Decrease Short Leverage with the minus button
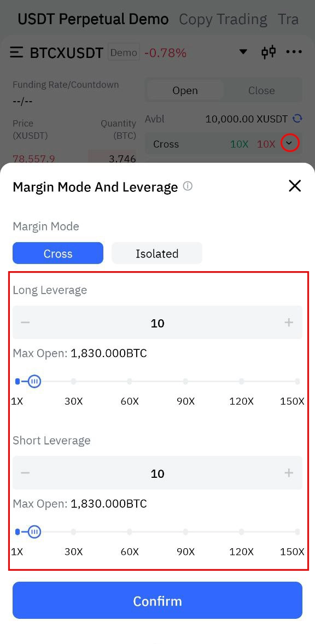Screen dimensions: 315x644 click(26, 473)
